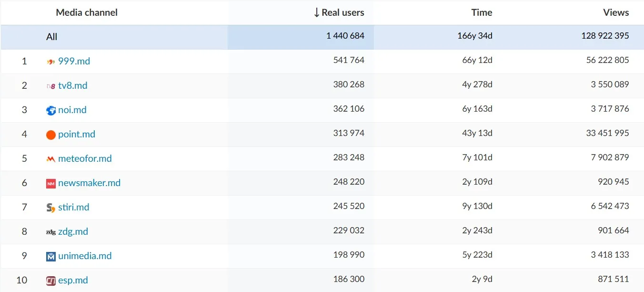Image resolution: width=644 pixels, height=292 pixels.
Task: Click the 999.md favicon icon
Action: [51, 62]
